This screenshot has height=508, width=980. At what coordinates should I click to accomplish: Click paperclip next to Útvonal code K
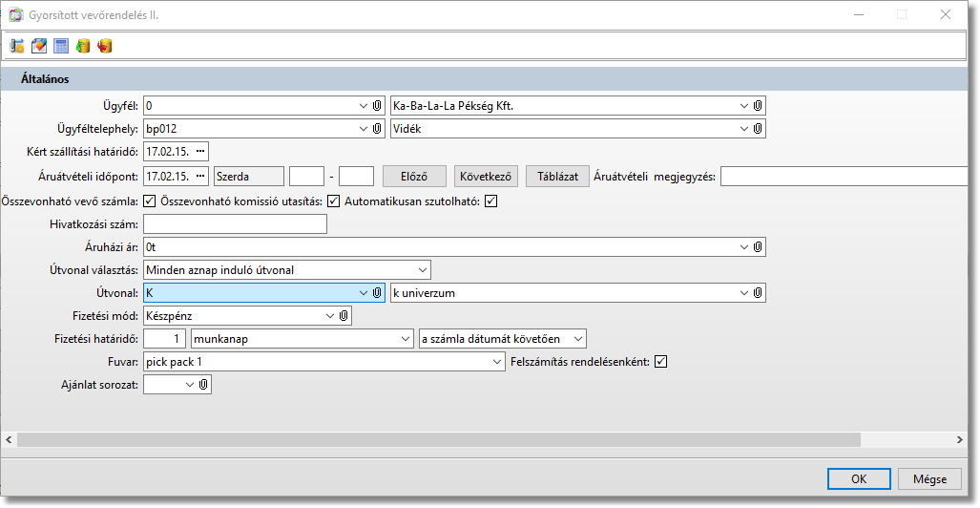[x=378, y=293]
